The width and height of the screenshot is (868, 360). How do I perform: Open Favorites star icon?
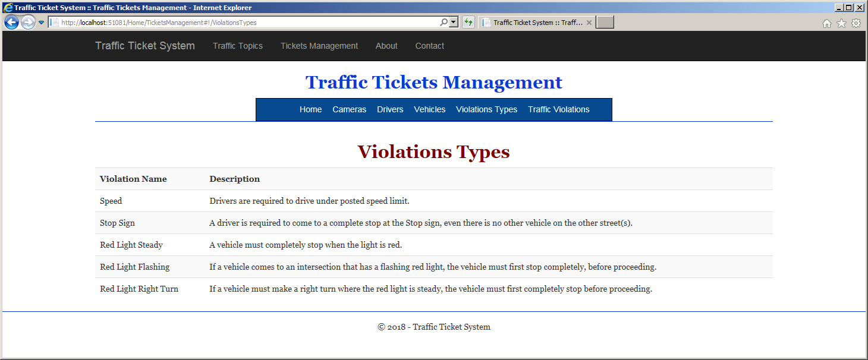841,23
